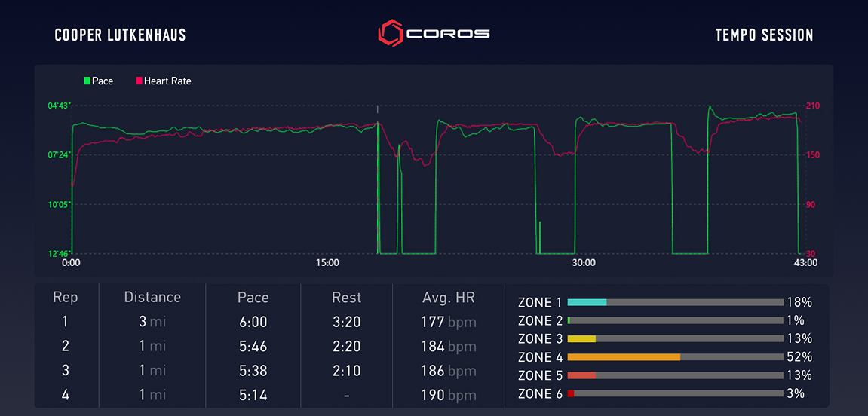Click the 30:00 time axis label

click(584, 263)
